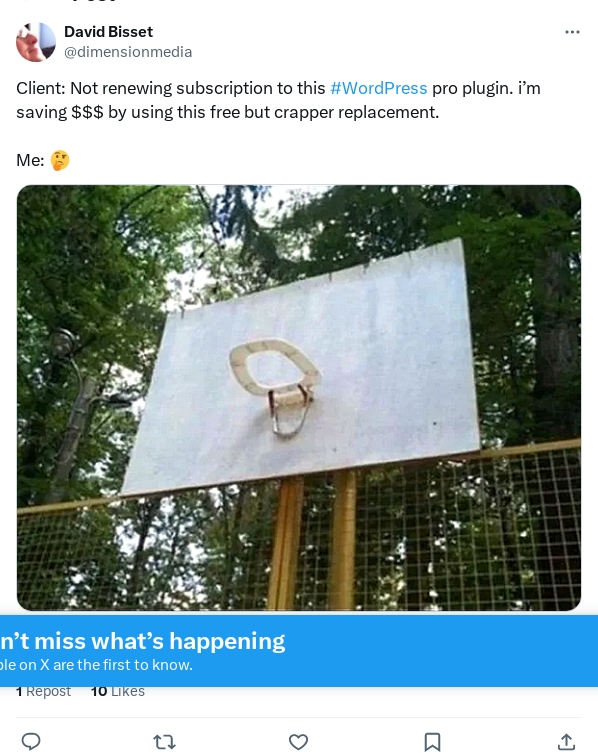Click the tweet text starting with "Client:"
This screenshot has width=598, height=755.
278,100
